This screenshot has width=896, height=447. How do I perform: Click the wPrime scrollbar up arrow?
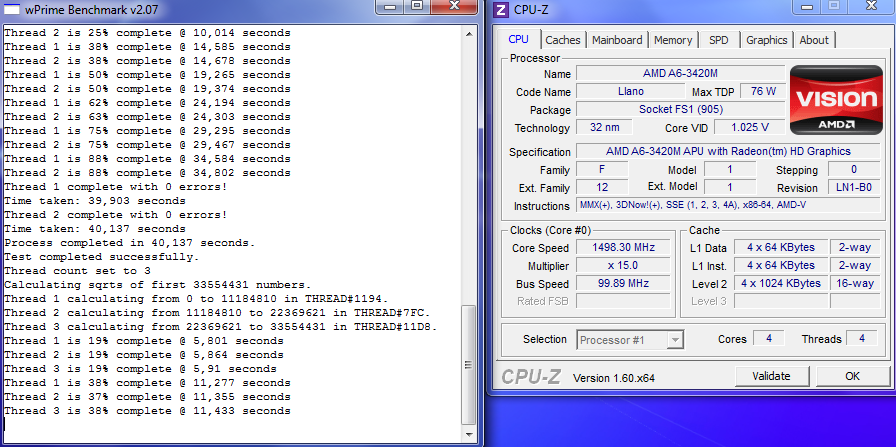469,34
